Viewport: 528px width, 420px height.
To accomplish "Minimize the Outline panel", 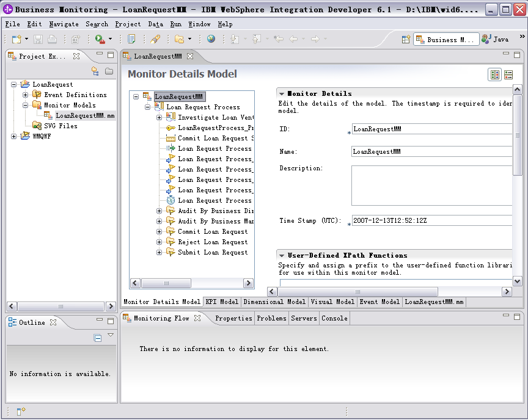I will (x=100, y=319).
